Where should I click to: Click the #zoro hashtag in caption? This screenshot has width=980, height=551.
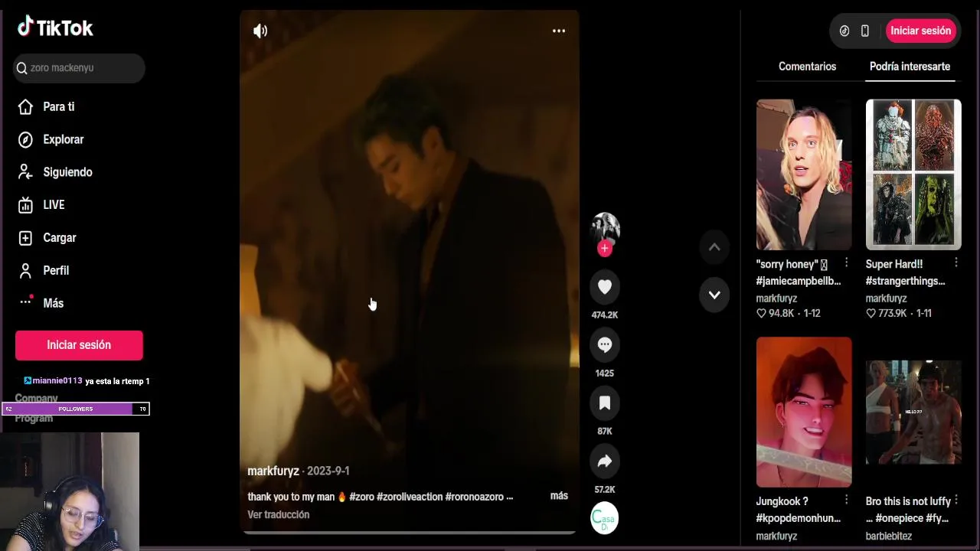[x=362, y=497]
